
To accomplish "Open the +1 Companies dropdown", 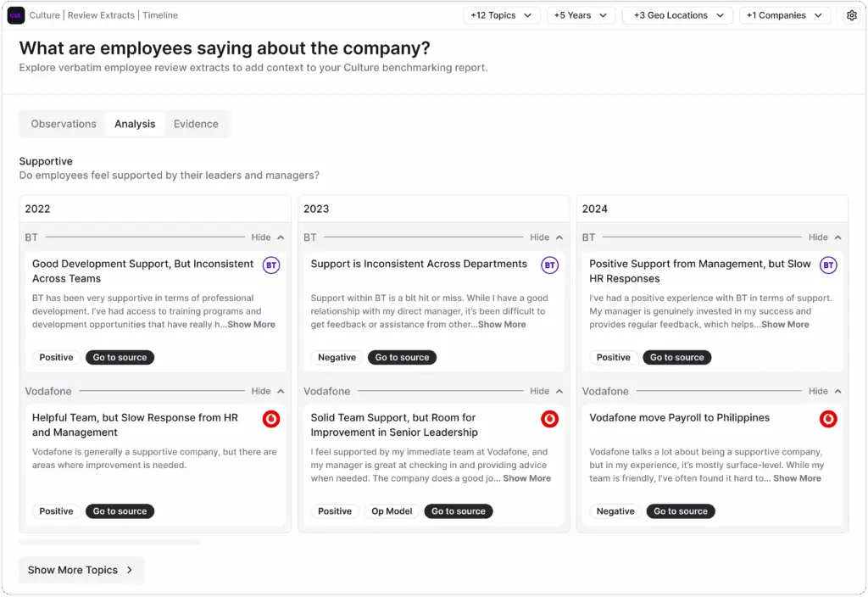I will coord(784,15).
